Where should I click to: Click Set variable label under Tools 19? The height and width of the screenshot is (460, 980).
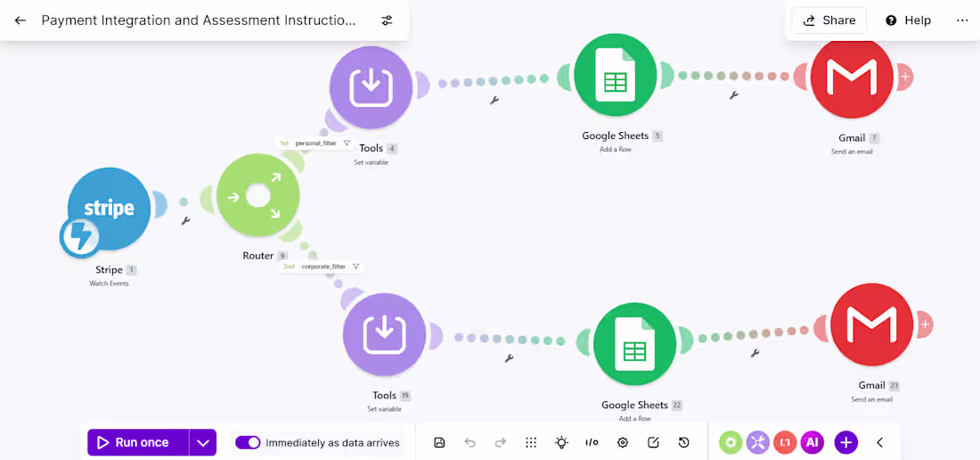(384, 409)
